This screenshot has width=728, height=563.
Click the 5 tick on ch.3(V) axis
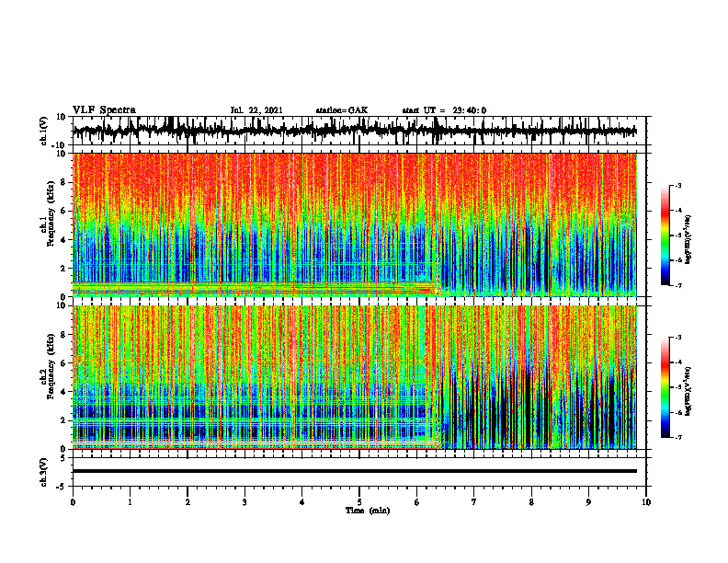(63, 458)
